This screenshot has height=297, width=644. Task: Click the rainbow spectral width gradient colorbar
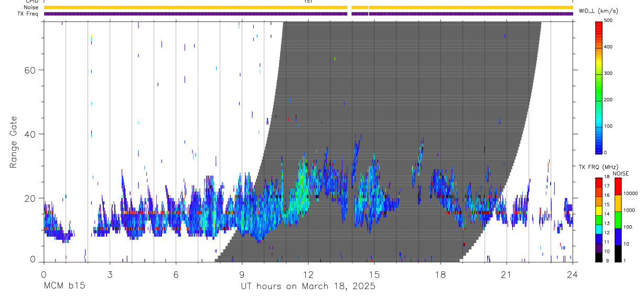[599, 87]
